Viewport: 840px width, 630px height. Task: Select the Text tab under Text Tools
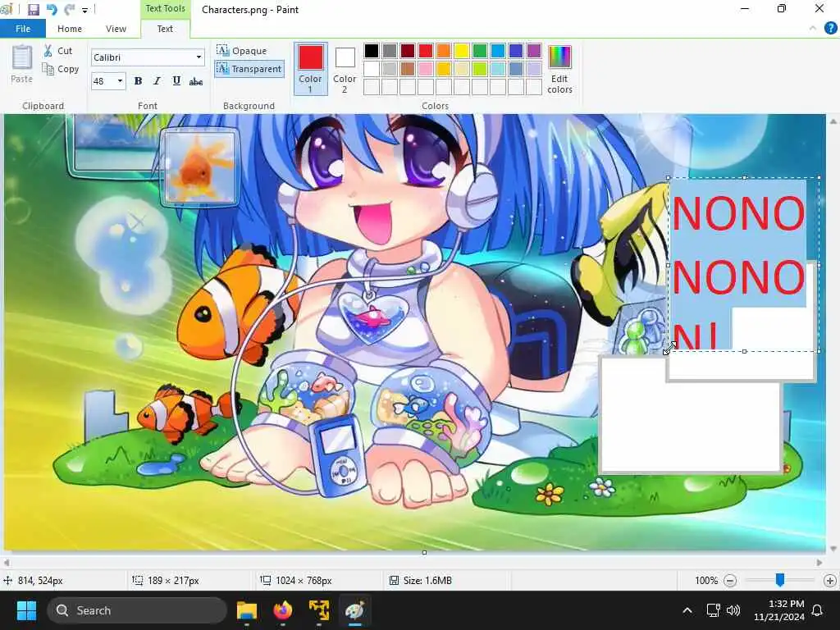pos(165,29)
